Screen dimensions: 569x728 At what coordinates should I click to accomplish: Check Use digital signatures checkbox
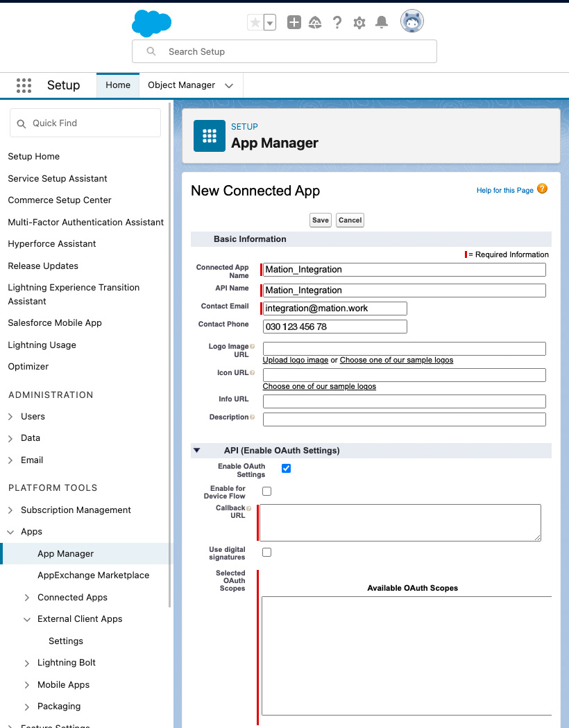[266, 553]
